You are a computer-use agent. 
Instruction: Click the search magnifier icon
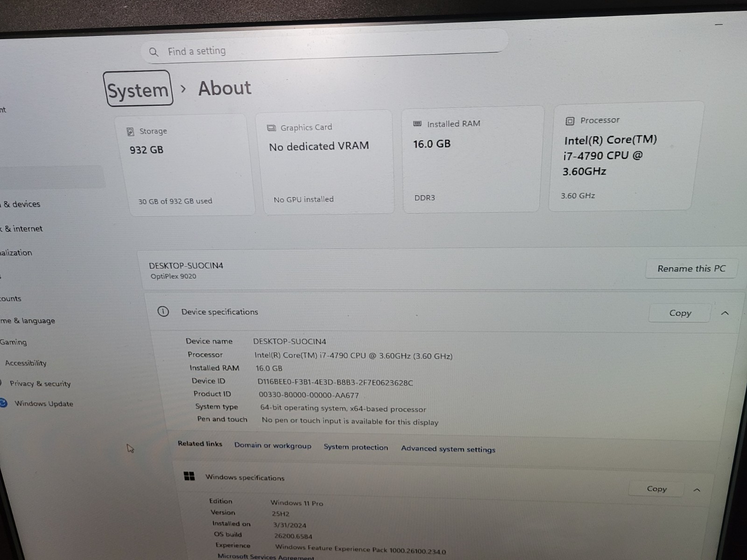(x=154, y=51)
